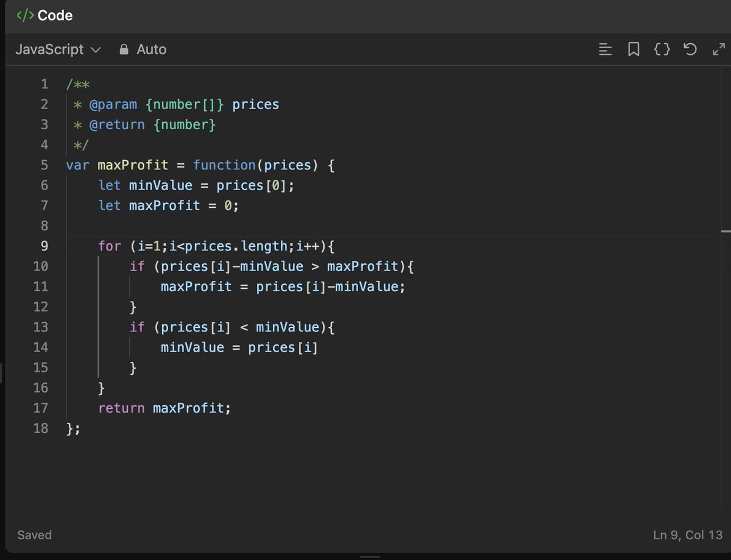
Task: Click the for keyword on line 9
Action: tap(110, 246)
